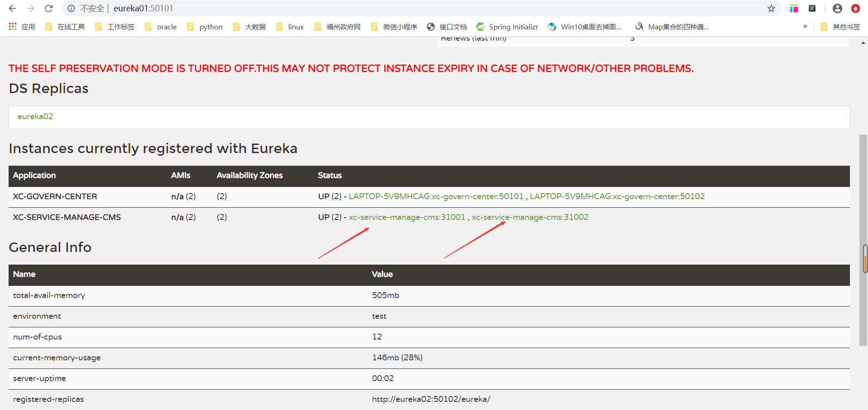Viewport: 868px width, 410px height.
Task: Open the apps grid shortcut
Action: coord(22,27)
